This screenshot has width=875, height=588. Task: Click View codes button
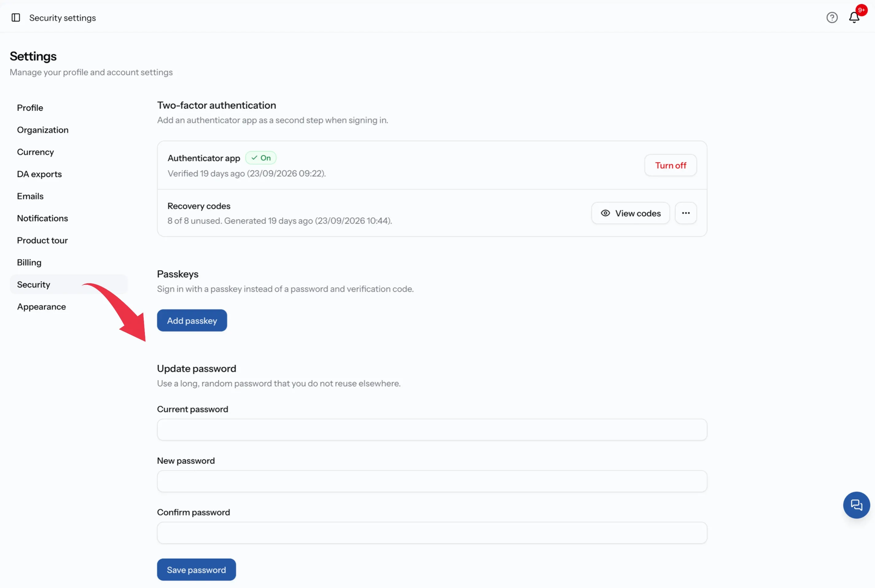[x=631, y=213]
